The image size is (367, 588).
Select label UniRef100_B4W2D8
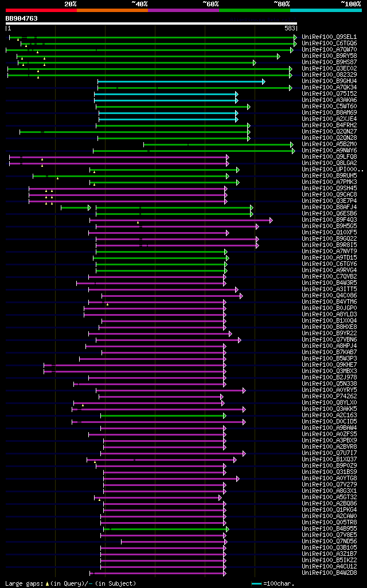pyautogui.click(x=329, y=573)
